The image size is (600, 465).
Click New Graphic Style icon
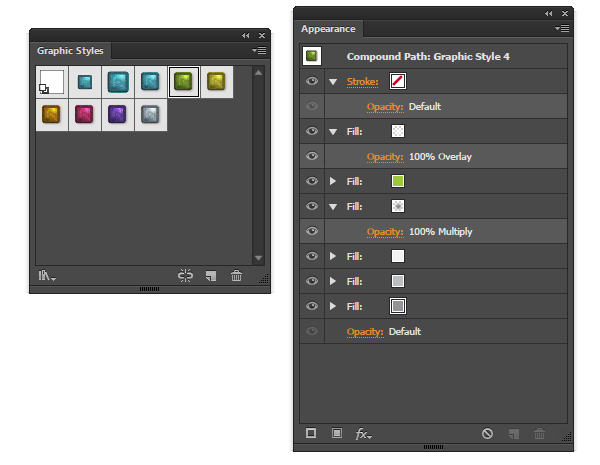coord(211,276)
